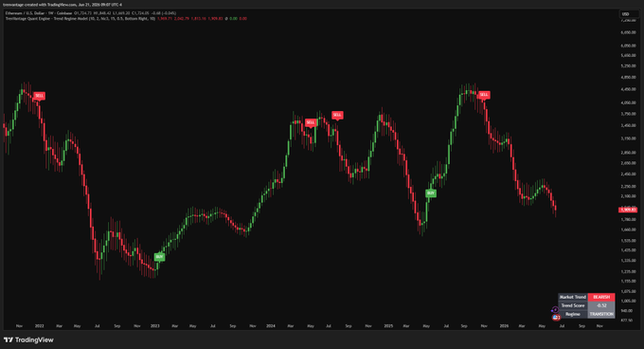Click the Regime label cell
Screen dimensions: 644x349
point(573,314)
